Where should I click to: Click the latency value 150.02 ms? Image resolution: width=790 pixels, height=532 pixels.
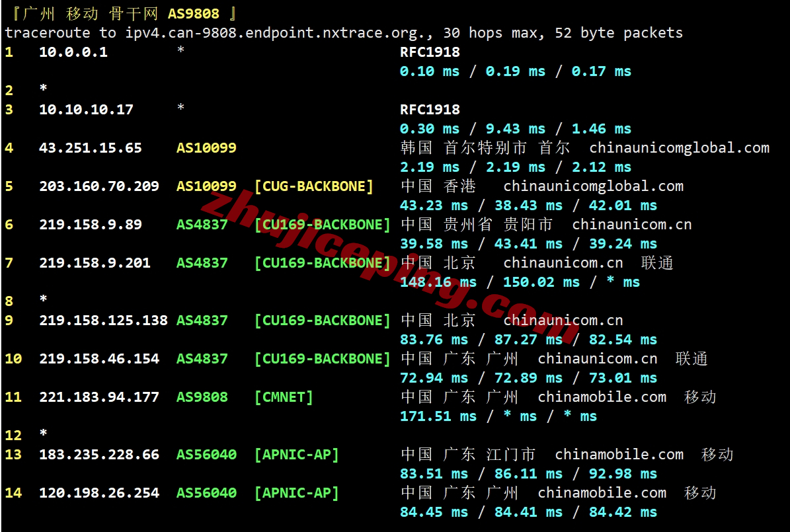click(x=541, y=282)
